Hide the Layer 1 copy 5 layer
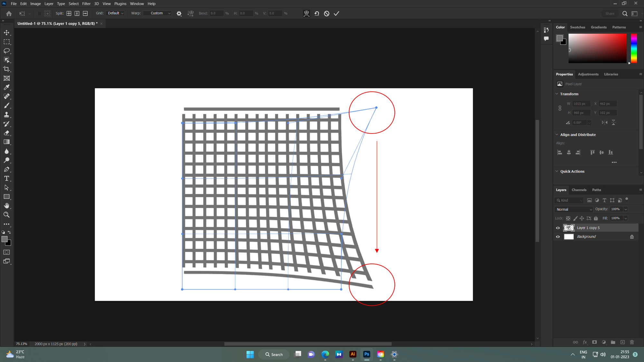This screenshot has height=362, width=644. pos(558,228)
